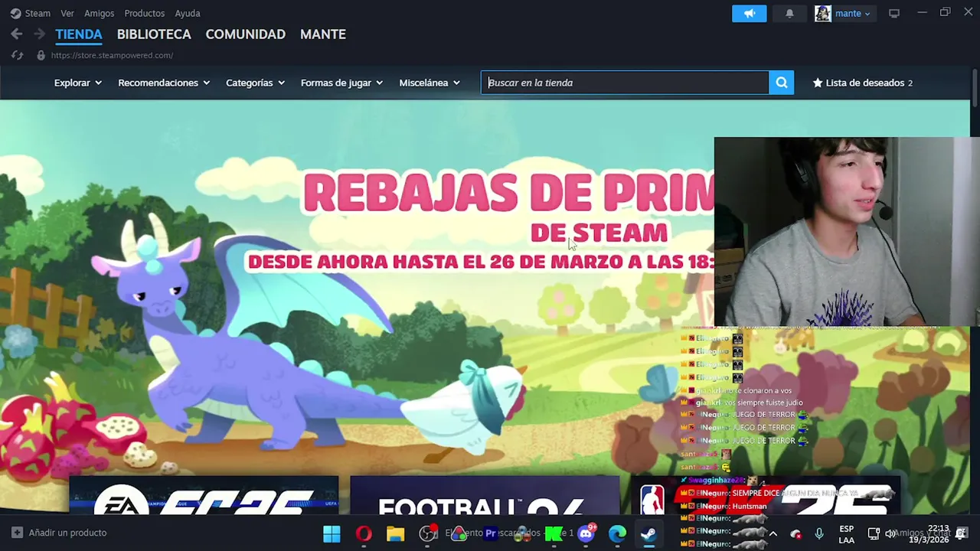
Task: Click the store URL text store.steampowered.com
Action: (112, 55)
